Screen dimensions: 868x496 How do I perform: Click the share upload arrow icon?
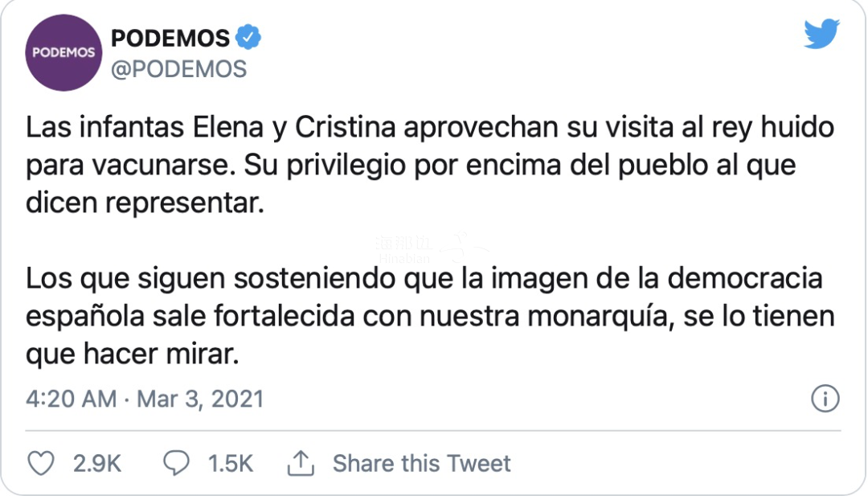click(301, 463)
